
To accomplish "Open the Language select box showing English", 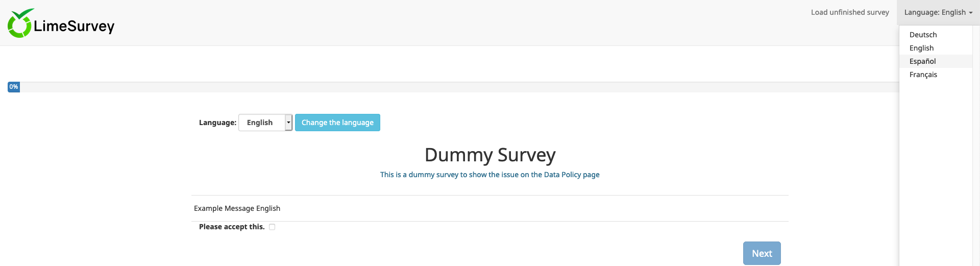I will [261, 123].
